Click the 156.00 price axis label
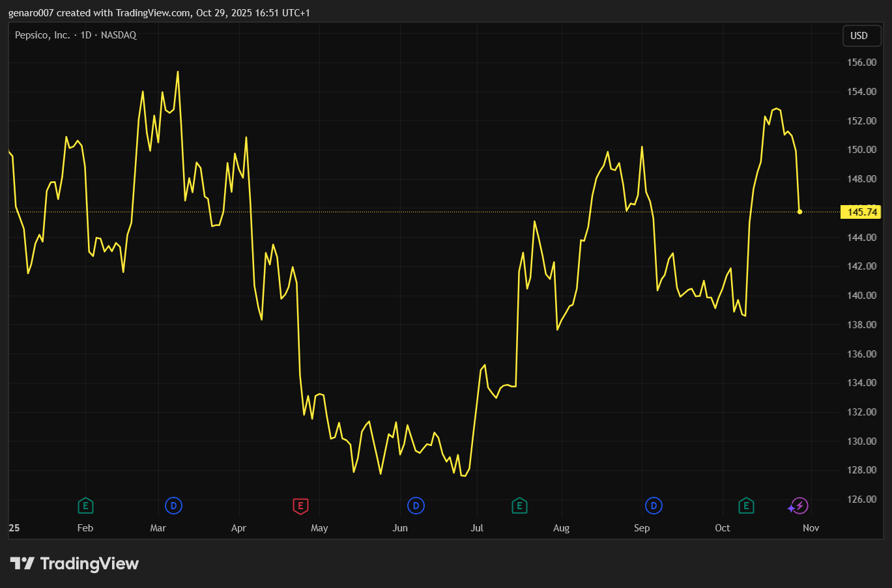Screen dimensions: 892x588 (861, 63)
